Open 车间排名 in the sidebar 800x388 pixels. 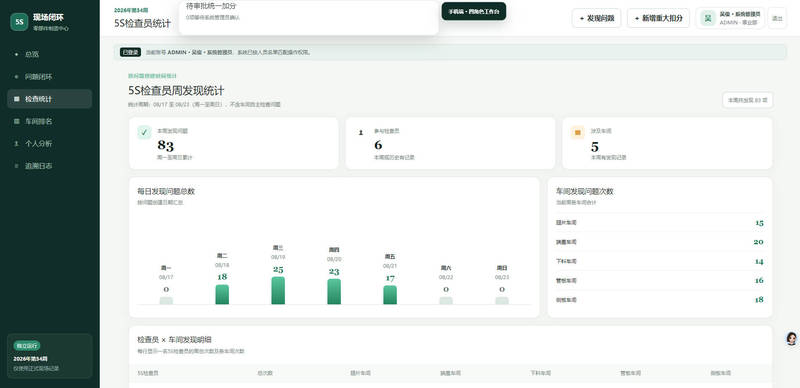pos(49,122)
